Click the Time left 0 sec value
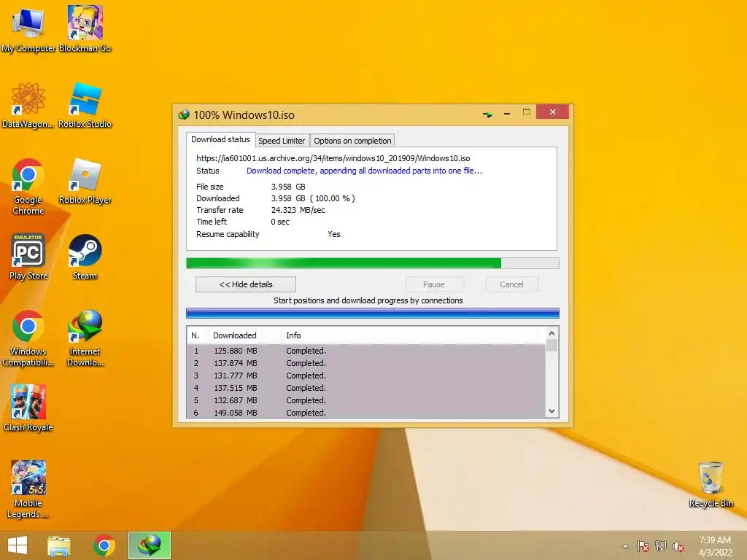 (x=280, y=222)
